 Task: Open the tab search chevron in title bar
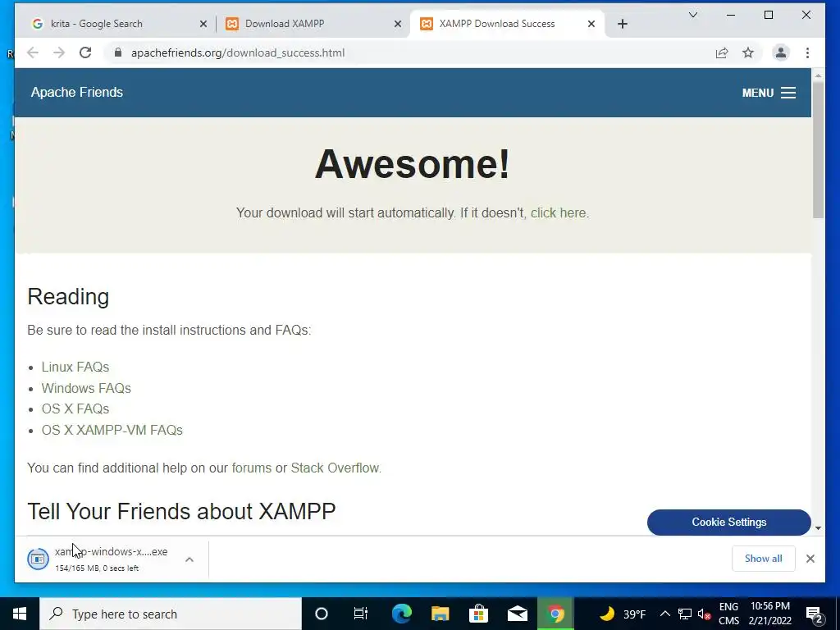(x=692, y=15)
